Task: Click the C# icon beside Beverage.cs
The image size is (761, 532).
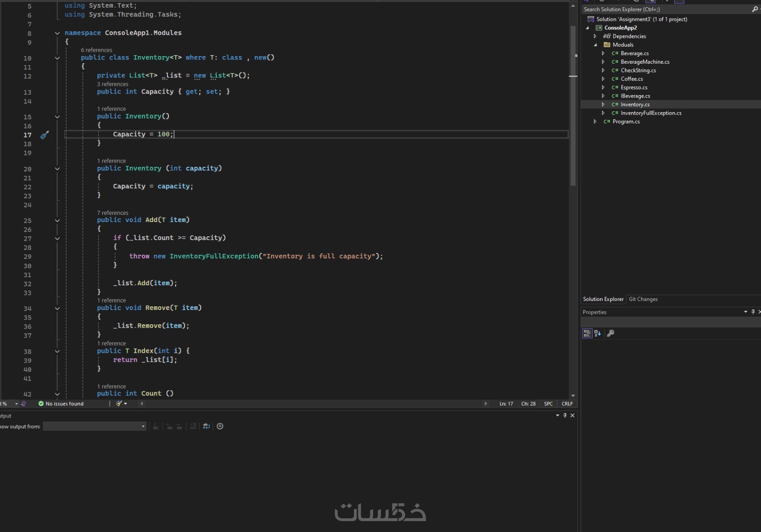Action: [x=615, y=53]
